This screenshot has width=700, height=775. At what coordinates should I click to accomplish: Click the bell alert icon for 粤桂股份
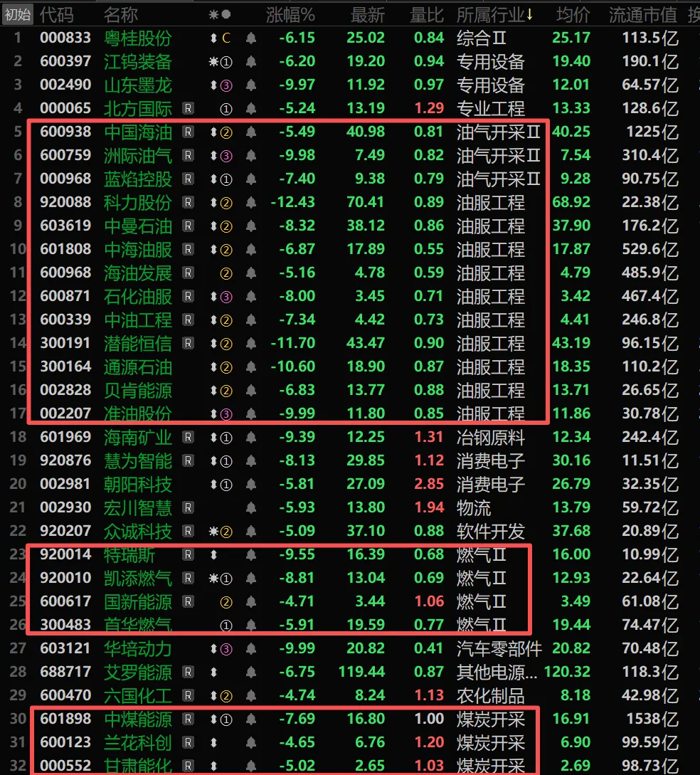251,38
